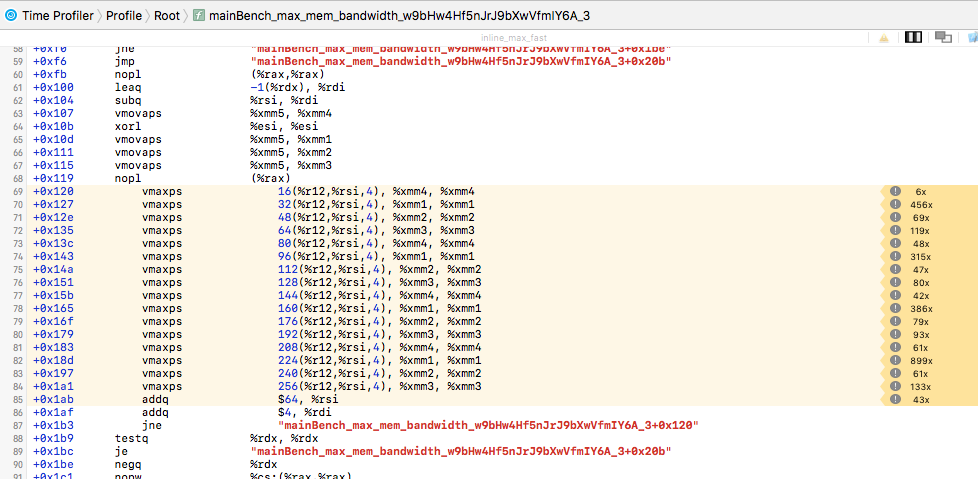Click the 456x sample count value

pos(921,205)
